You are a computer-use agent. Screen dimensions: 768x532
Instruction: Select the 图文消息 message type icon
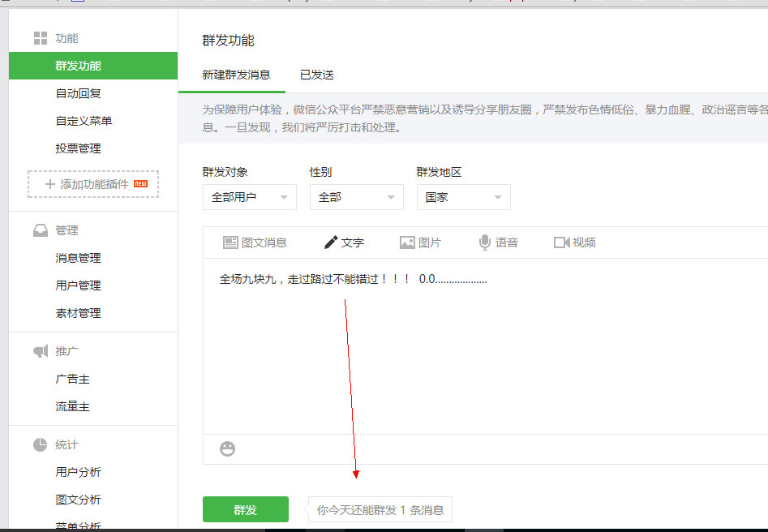pos(230,242)
